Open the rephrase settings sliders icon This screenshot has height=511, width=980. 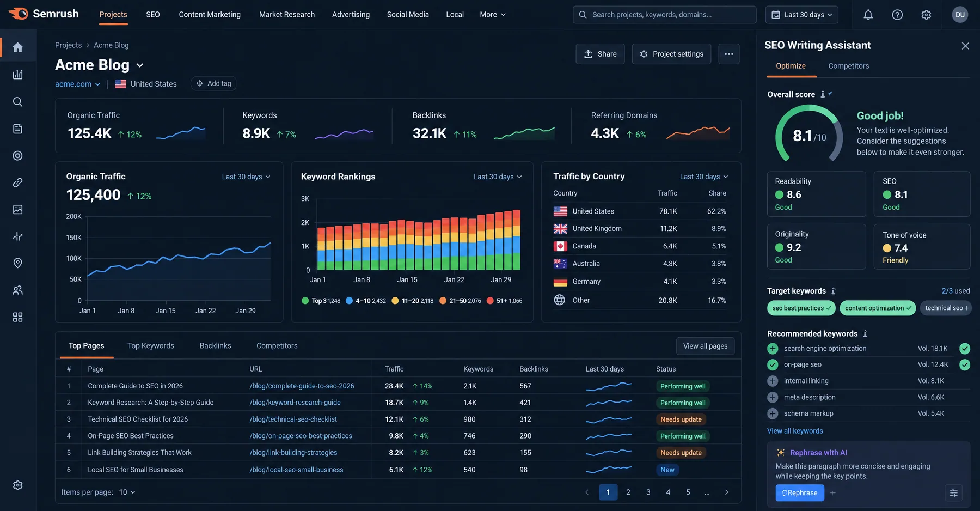click(x=954, y=492)
